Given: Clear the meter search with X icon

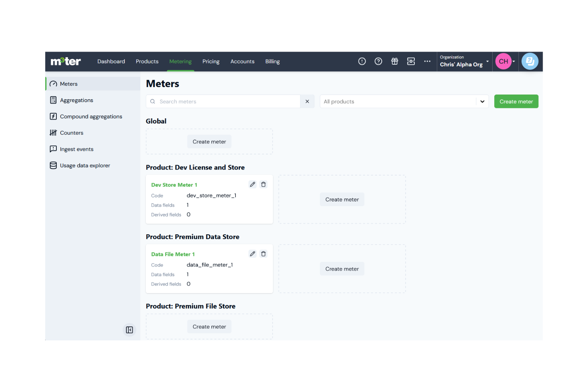Looking at the screenshot, I should [x=307, y=101].
